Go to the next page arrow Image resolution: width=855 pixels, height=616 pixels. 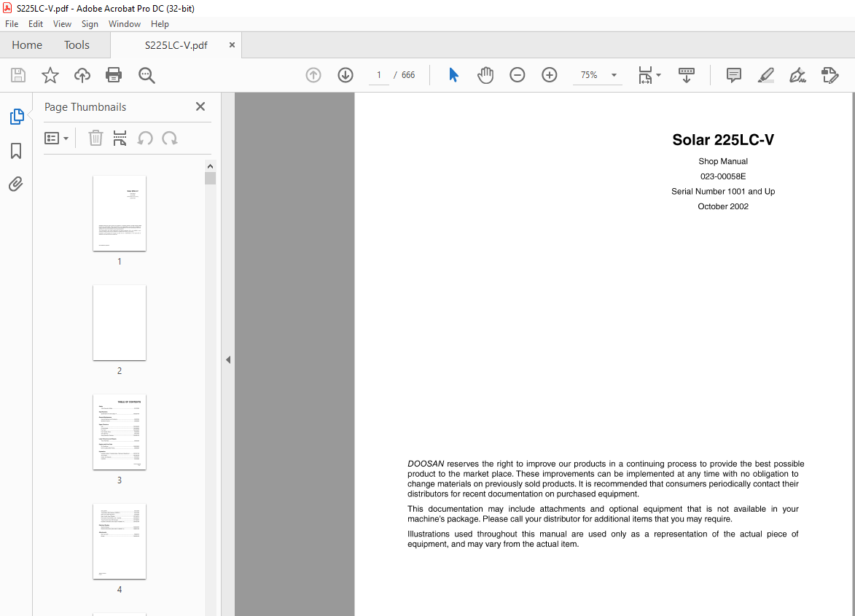(345, 75)
